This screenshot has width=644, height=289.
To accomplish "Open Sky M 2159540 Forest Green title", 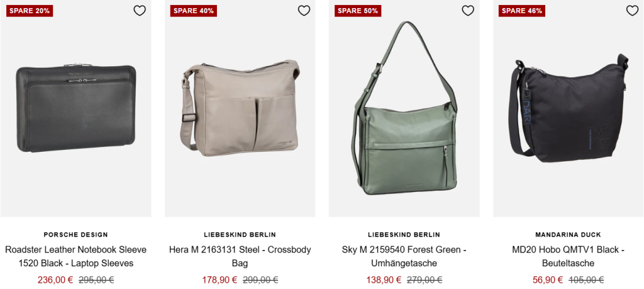I will click(404, 256).
